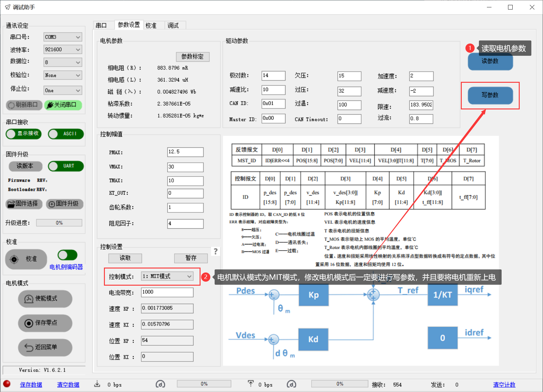Switch to the 调试 tab
The width and height of the screenshot is (543, 392).
tap(173, 25)
